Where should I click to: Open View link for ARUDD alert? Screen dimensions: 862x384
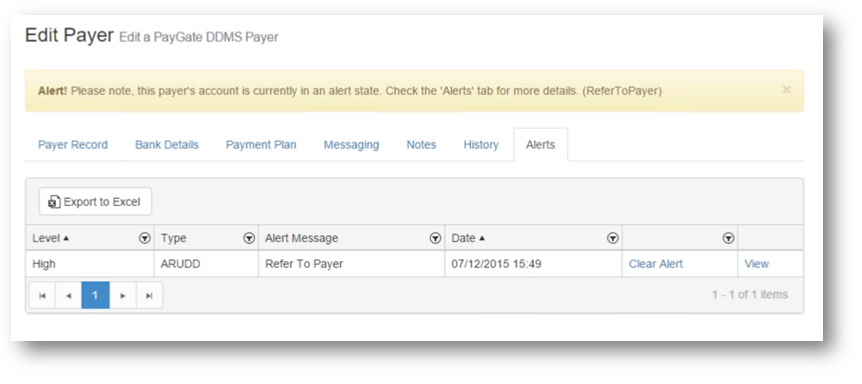coord(756,264)
